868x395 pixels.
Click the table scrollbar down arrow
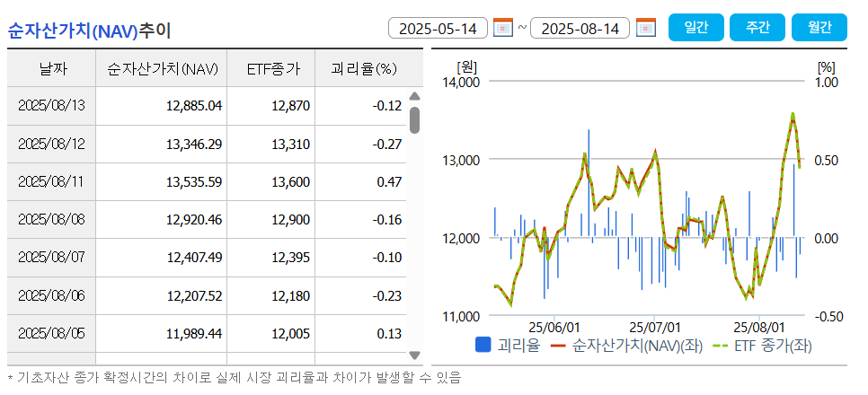pyautogui.click(x=414, y=355)
